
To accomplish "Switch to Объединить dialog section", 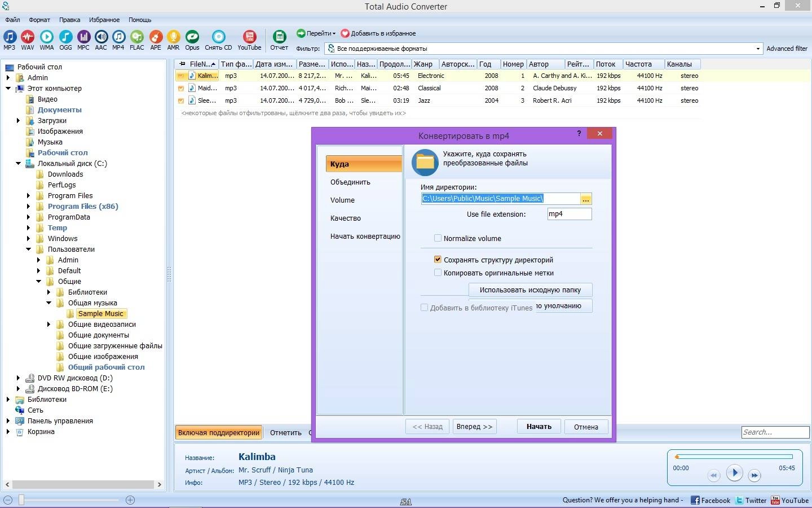I will [350, 182].
